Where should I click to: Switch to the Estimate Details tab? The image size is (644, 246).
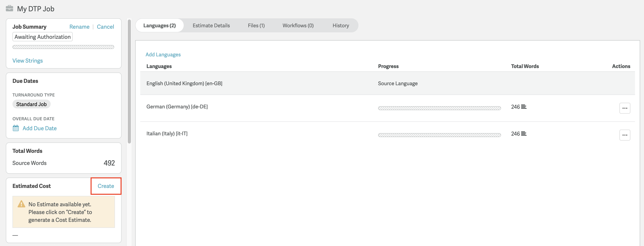(x=211, y=26)
